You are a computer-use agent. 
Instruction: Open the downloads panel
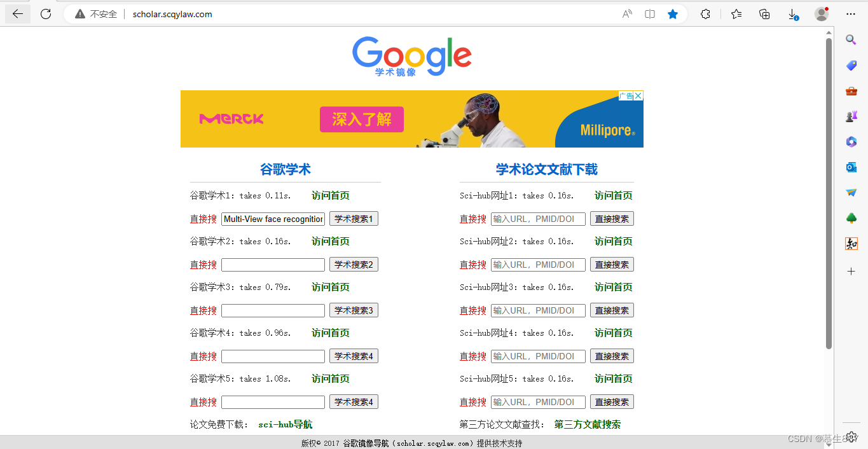[793, 14]
